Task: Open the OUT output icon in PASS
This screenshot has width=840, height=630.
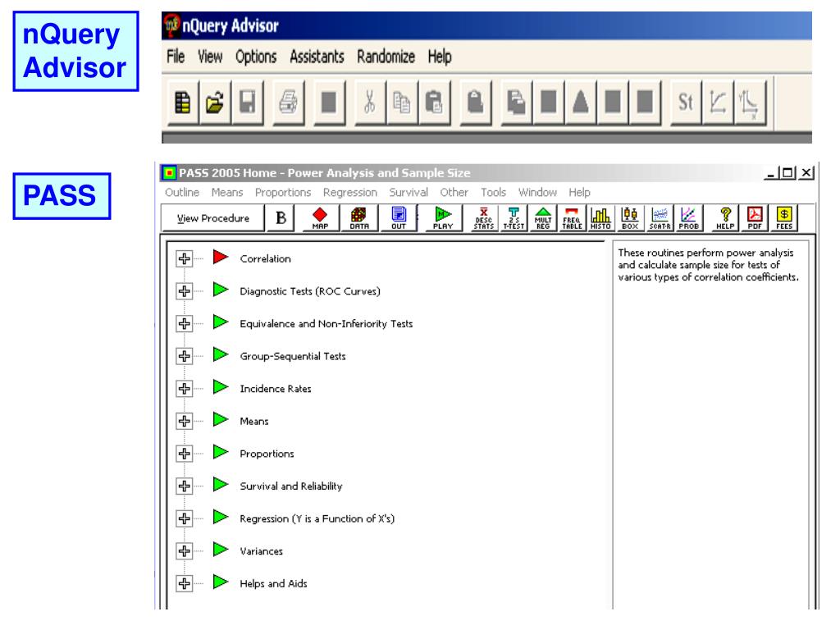Action: pos(399,218)
